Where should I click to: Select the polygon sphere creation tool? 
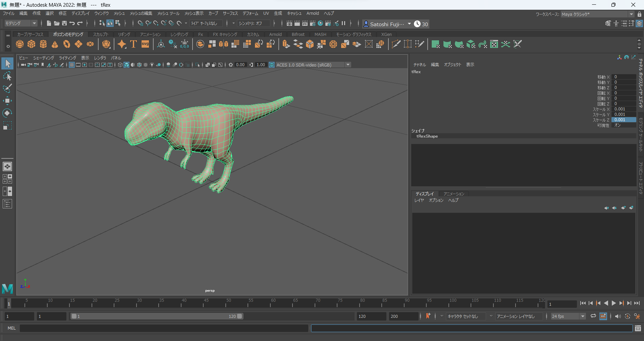(20, 44)
